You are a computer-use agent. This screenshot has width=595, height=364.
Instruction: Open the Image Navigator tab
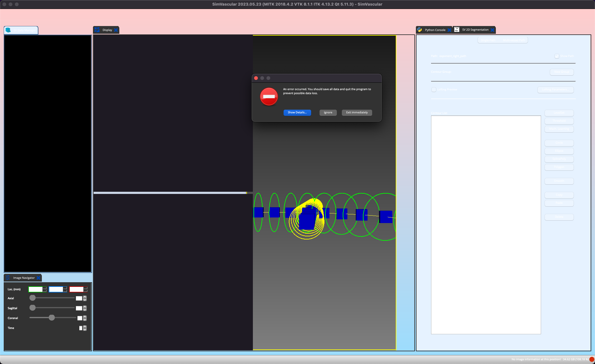(x=24, y=278)
